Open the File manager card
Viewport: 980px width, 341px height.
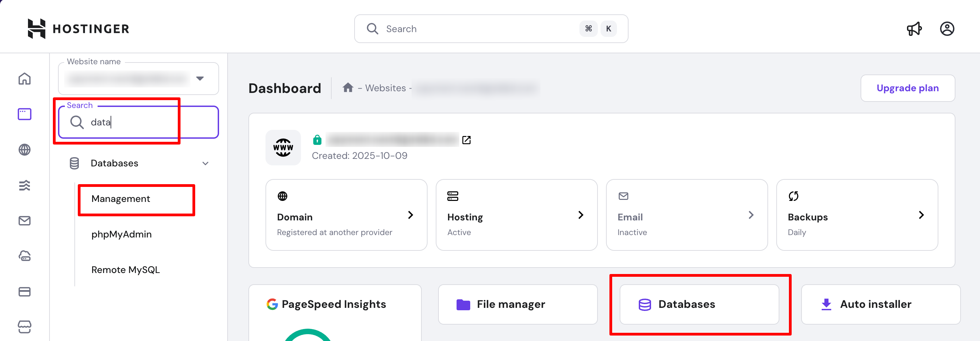pyautogui.click(x=517, y=304)
